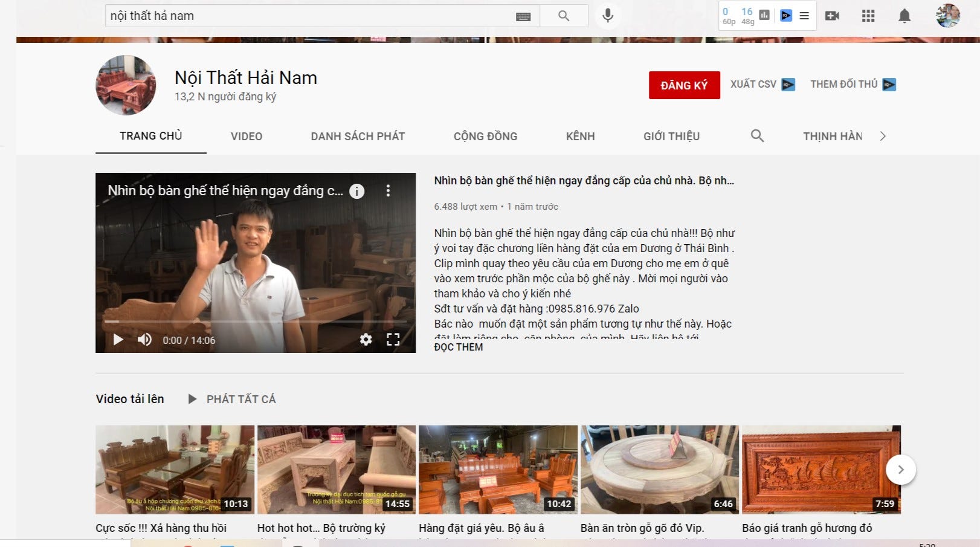Click the PHÁT TẤT CẢ label
980x547 pixels.
pyautogui.click(x=241, y=399)
